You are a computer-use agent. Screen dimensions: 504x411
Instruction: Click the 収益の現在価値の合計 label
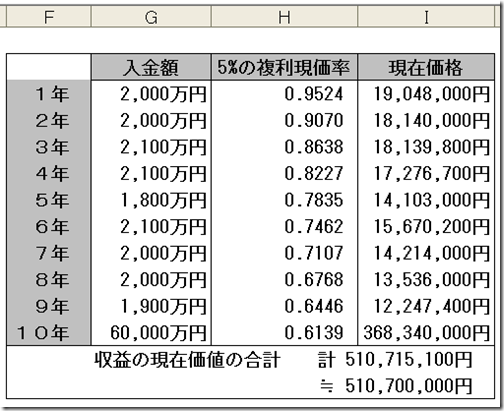point(187,360)
